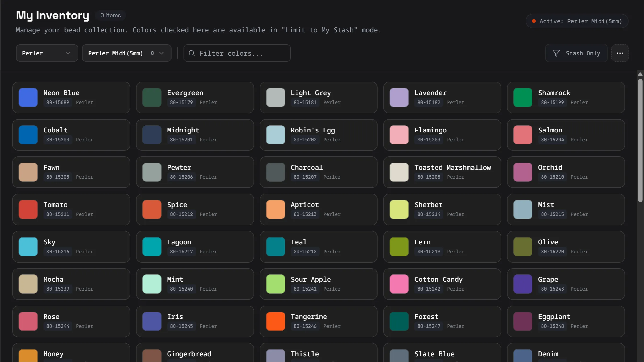Select the Cotton Candy pink swatch

399,284
